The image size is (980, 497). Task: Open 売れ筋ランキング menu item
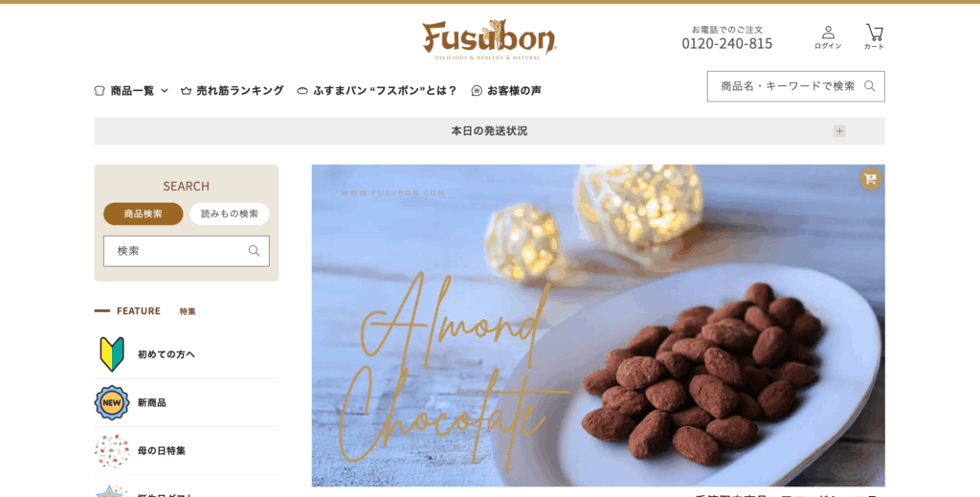coord(232,91)
